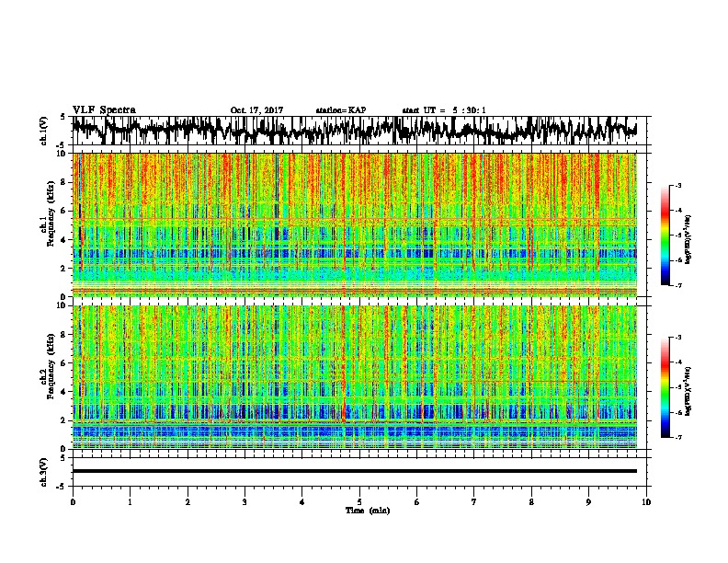
Task: Click the time axis tick label '9'
Action: pos(588,502)
